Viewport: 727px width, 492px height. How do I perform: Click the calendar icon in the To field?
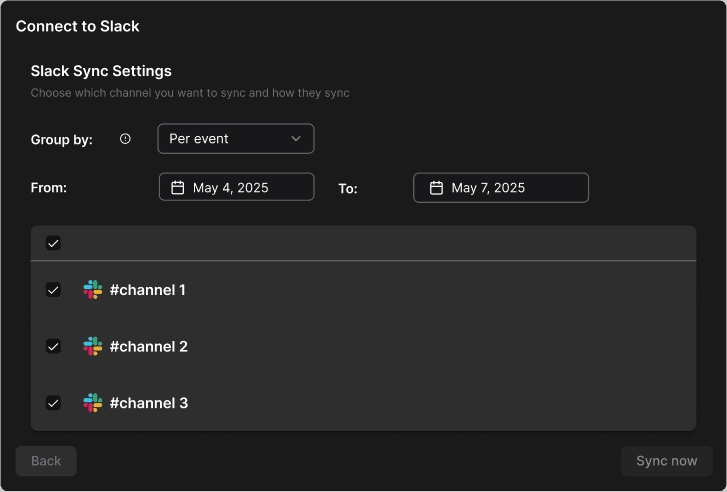436,187
